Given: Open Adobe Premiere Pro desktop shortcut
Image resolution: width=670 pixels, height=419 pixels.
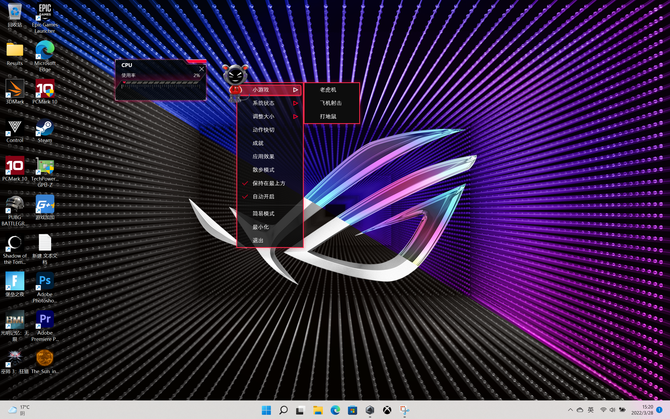Looking at the screenshot, I should coord(44,321).
